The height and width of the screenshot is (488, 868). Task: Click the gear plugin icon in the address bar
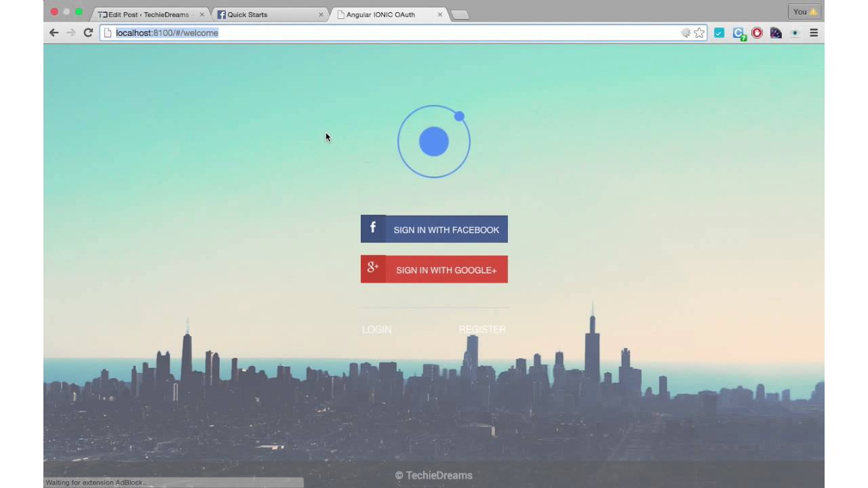[x=686, y=33]
